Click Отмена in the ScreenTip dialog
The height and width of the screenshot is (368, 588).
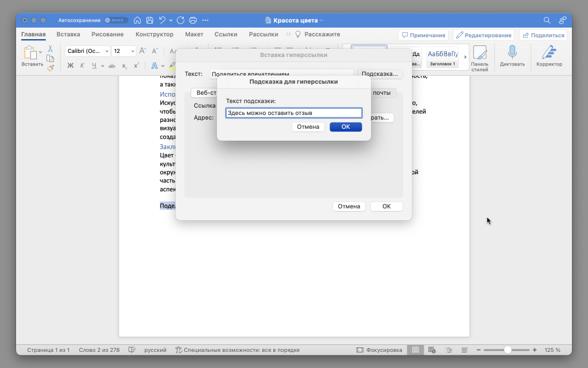coord(308,126)
